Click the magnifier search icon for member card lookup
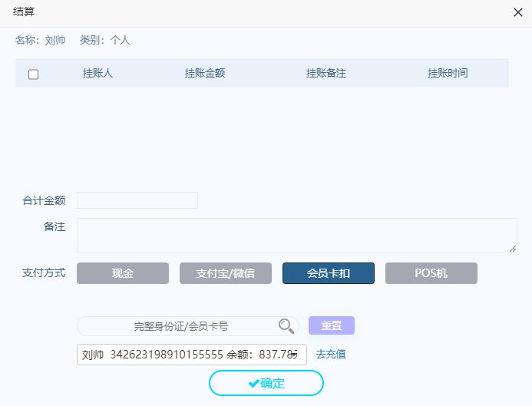Screen dimensions: 532x406 point(286,326)
